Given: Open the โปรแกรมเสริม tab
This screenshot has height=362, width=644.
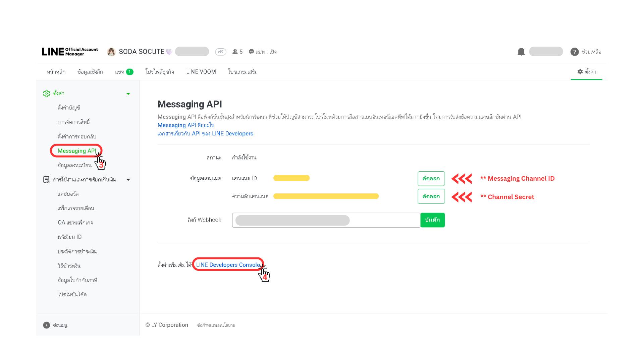Looking at the screenshot, I should pyautogui.click(x=243, y=72).
